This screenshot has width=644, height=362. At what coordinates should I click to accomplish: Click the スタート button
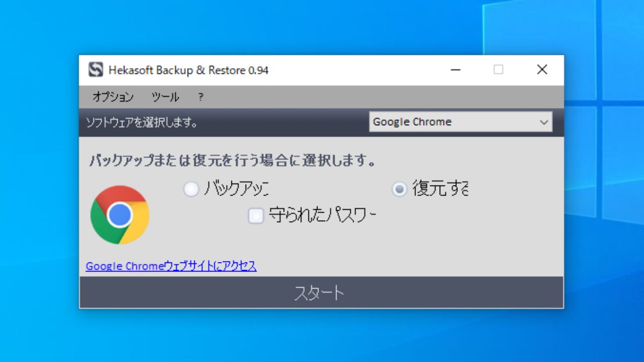point(321,293)
